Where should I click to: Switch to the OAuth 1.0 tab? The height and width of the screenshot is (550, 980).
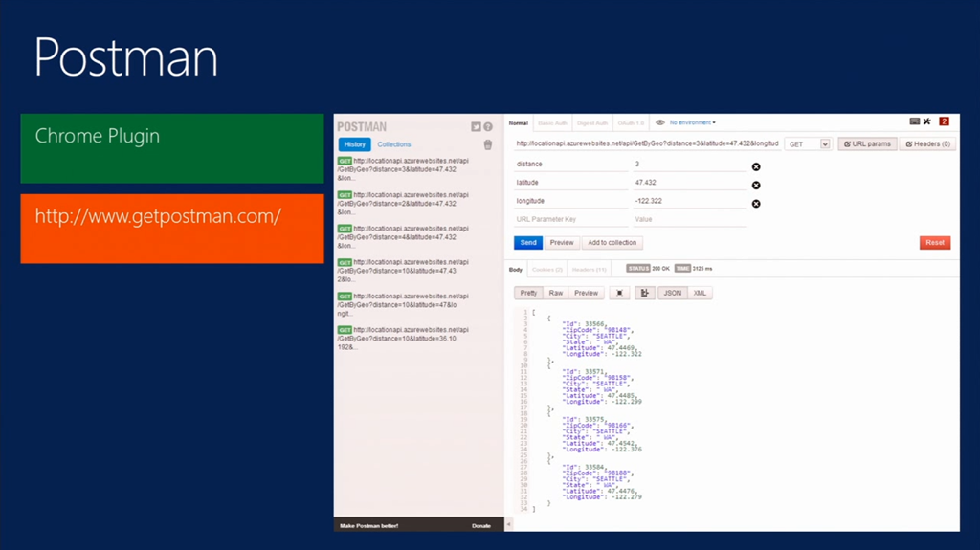tap(631, 123)
